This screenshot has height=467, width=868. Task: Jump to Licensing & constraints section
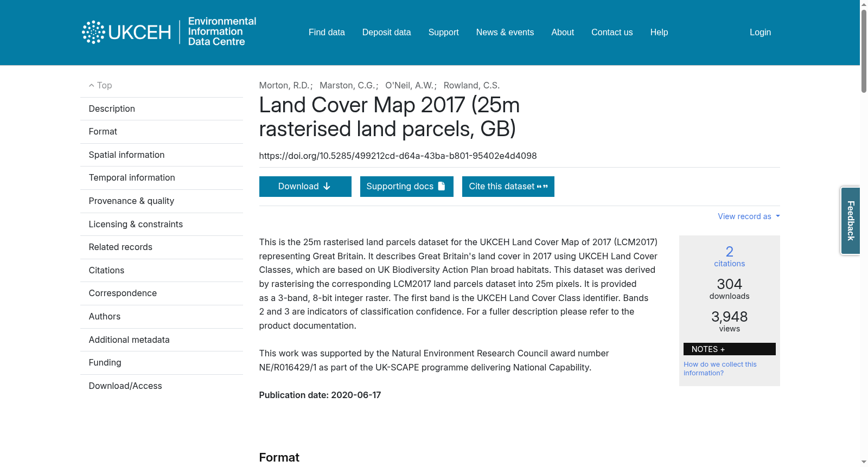pos(162,225)
